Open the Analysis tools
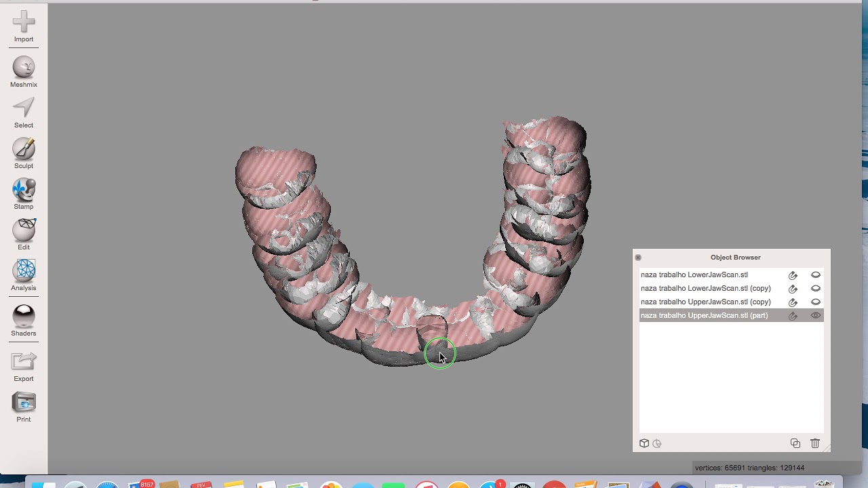The height and width of the screenshot is (488, 868). point(24,275)
